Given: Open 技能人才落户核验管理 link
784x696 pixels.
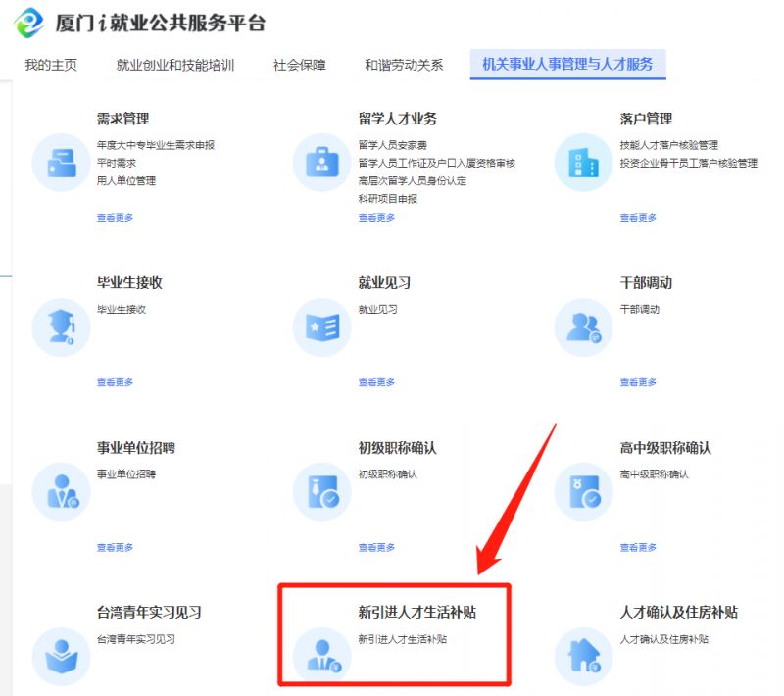Looking at the screenshot, I should pos(669,145).
